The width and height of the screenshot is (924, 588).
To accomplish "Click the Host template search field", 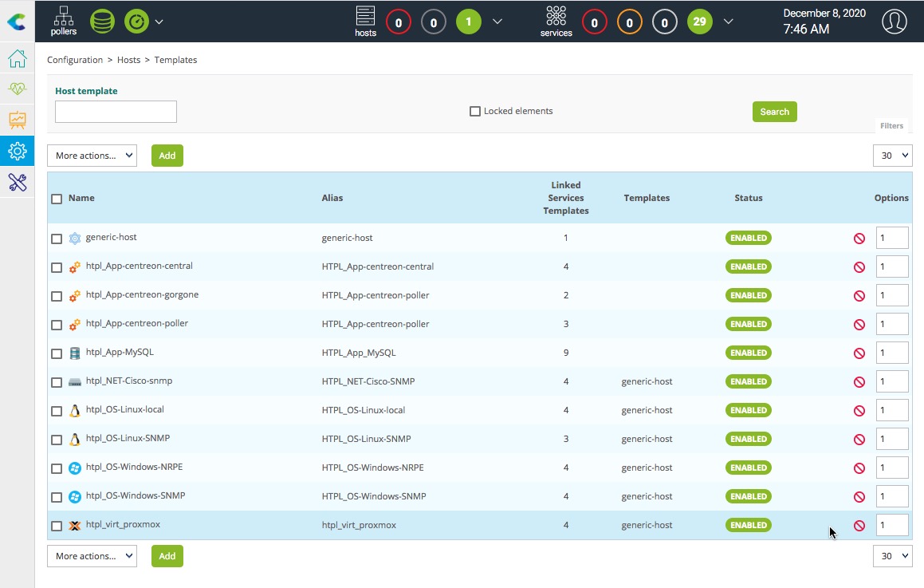I will (x=116, y=112).
